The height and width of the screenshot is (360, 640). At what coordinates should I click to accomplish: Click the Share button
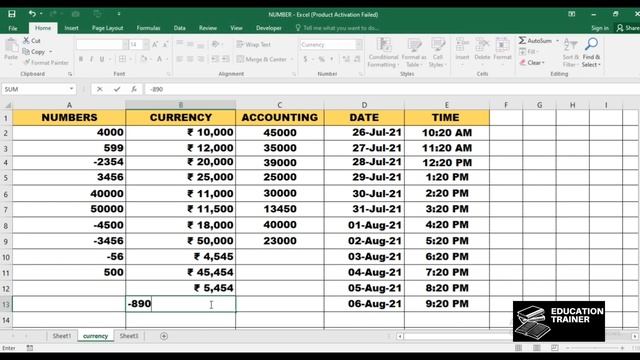coord(628,28)
